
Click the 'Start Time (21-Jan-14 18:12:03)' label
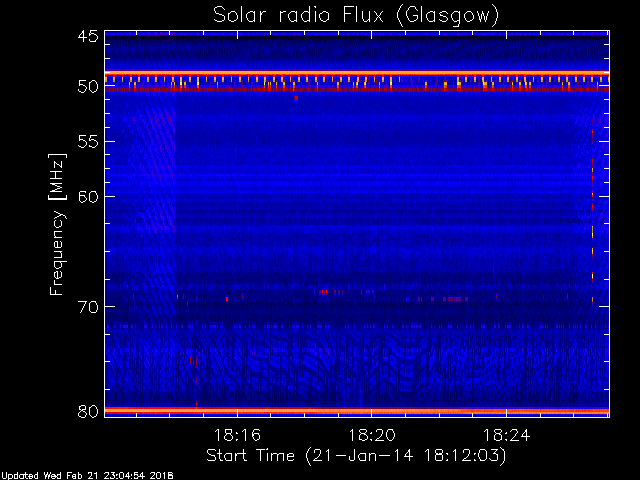coord(356,456)
